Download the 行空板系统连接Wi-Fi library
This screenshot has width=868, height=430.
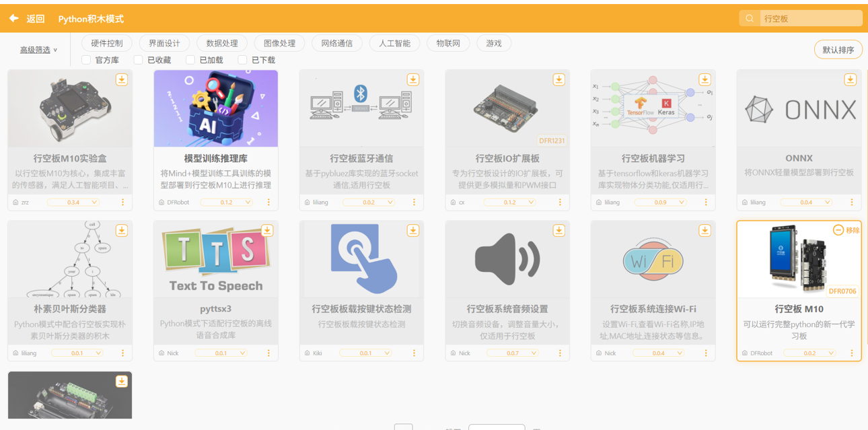coord(704,230)
